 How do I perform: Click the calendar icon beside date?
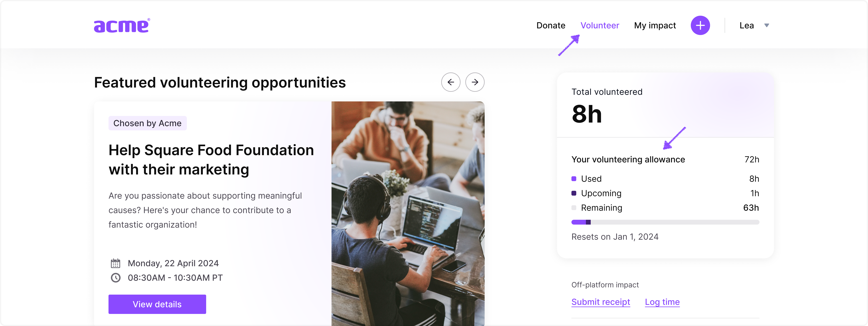116,263
